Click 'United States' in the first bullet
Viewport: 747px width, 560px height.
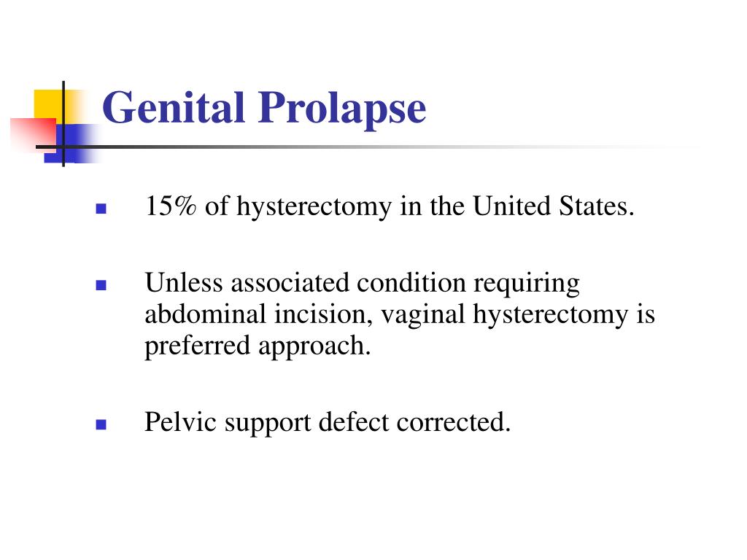554,206
